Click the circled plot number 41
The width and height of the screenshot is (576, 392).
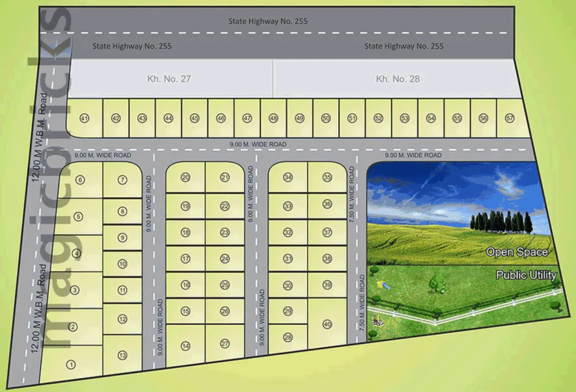pyautogui.click(x=84, y=118)
